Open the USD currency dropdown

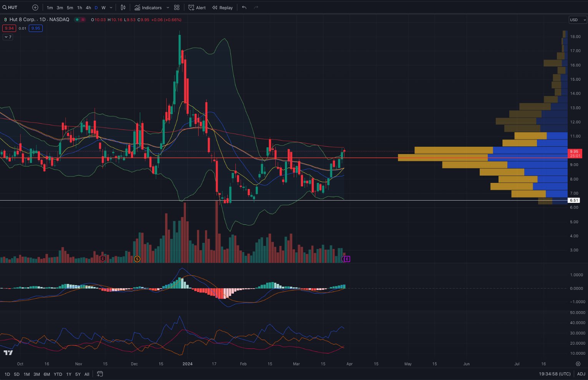[x=578, y=20]
